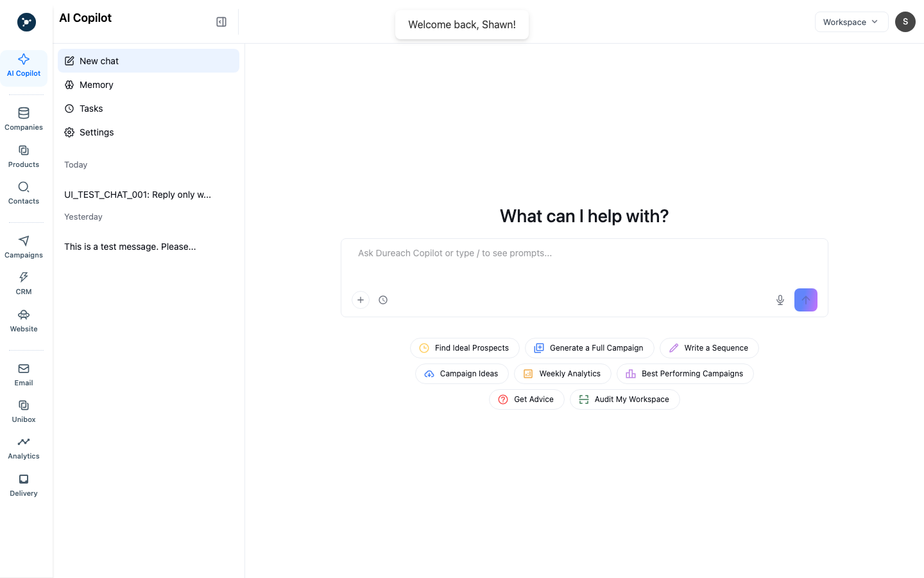Go to Unibox
The width and height of the screenshot is (924, 578).
(24, 412)
